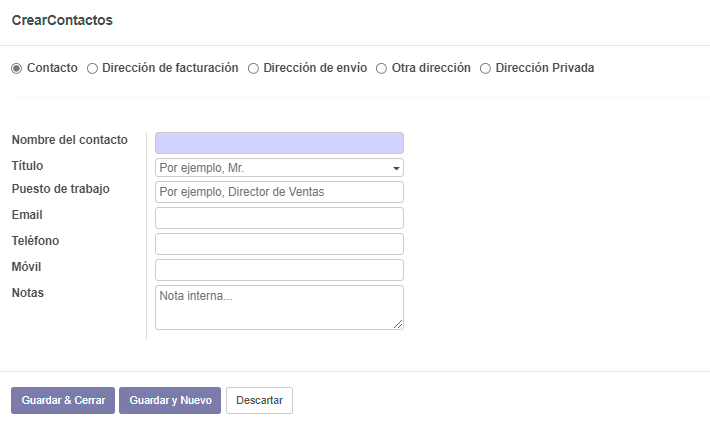Image resolution: width=710 pixels, height=427 pixels.
Task: Click inside the Notas text area
Action: (279, 307)
